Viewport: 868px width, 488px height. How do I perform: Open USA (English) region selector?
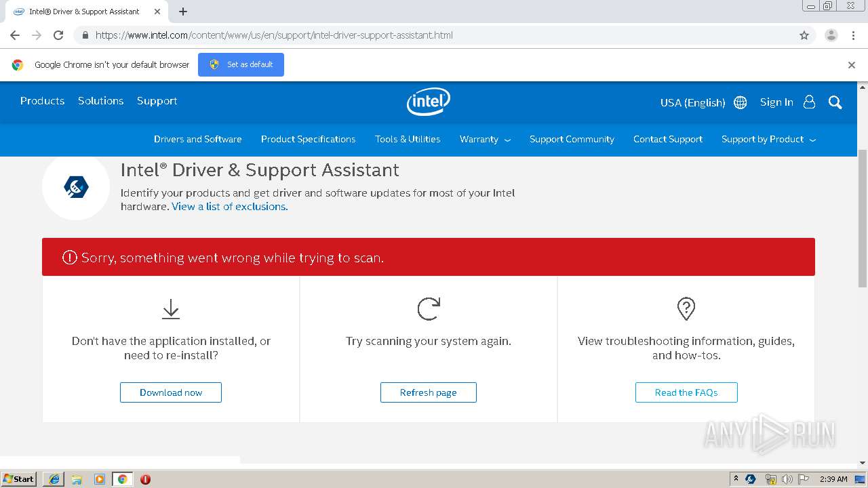tap(692, 102)
